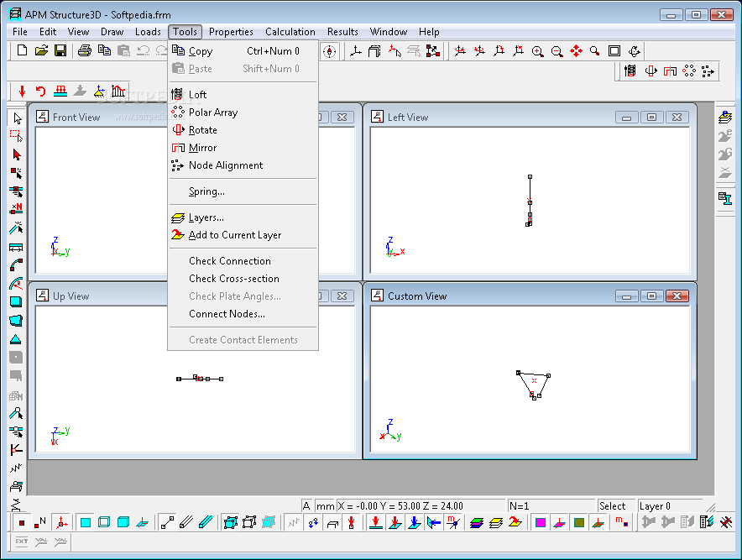This screenshot has width=742, height=560.
Task: Choose Copy from the Tools menu
Action: click(x=243, y=51)
